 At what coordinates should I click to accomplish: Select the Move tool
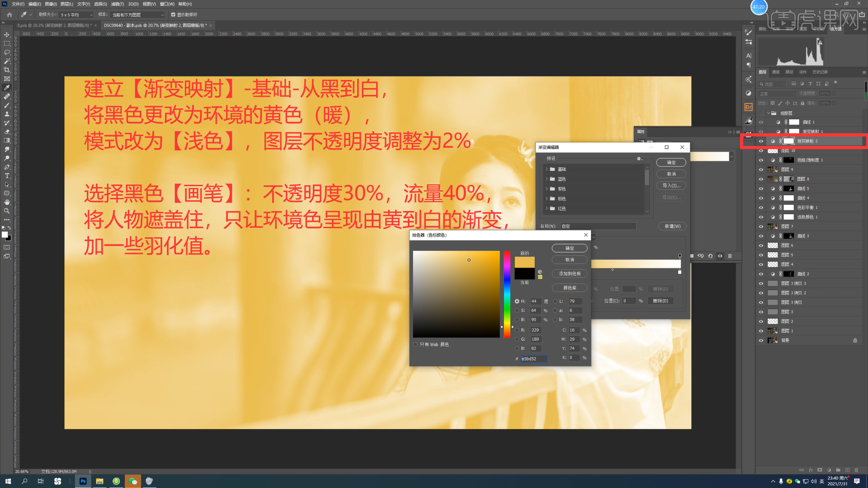coord(7,35)
